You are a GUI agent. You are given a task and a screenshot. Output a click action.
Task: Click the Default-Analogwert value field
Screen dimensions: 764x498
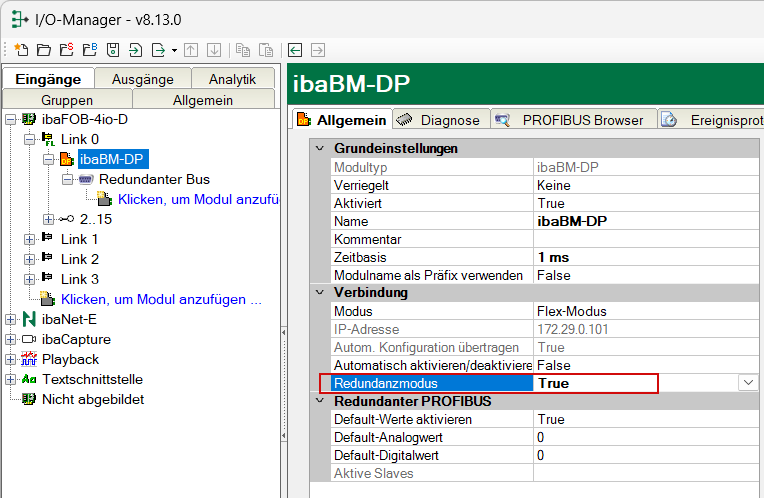click(646, 437)
